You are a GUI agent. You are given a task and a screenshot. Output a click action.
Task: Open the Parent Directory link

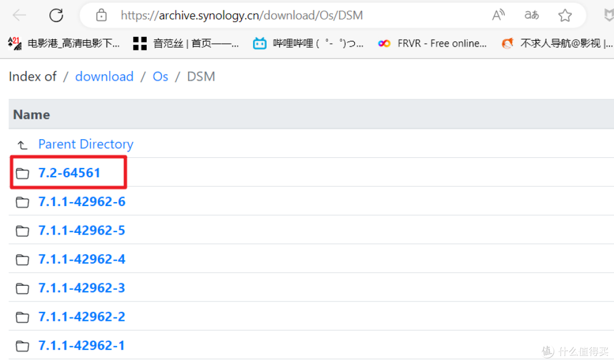(x=85, y=144)
